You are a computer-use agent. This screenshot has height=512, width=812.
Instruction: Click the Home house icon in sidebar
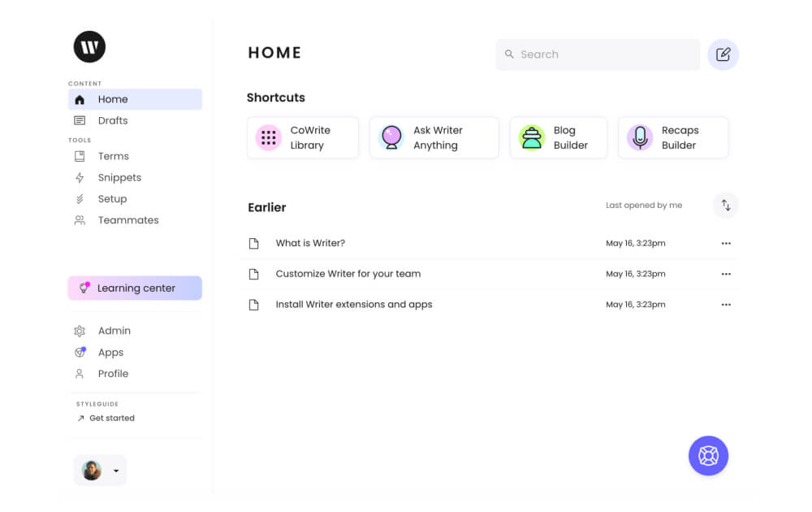[x=80, y=99]
